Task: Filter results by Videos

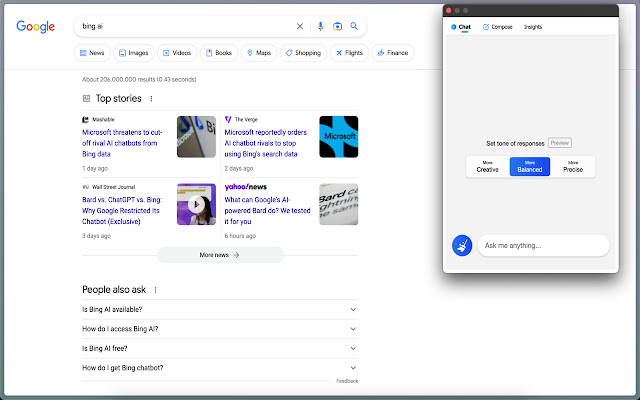Action: 177,53
